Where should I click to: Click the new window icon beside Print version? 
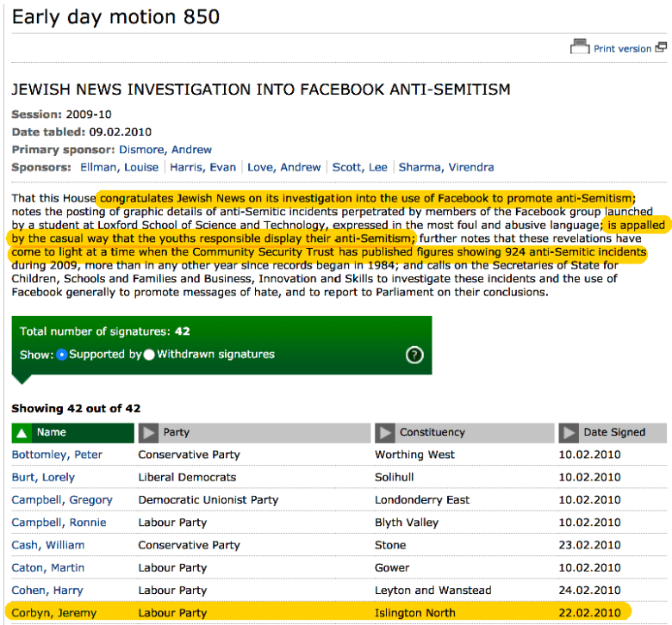point(661,47)
